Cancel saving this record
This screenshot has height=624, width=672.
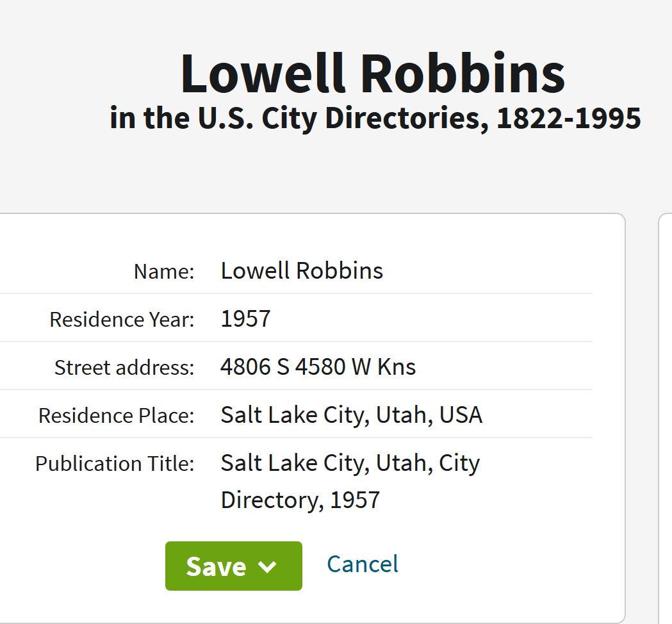coord(362,564)
